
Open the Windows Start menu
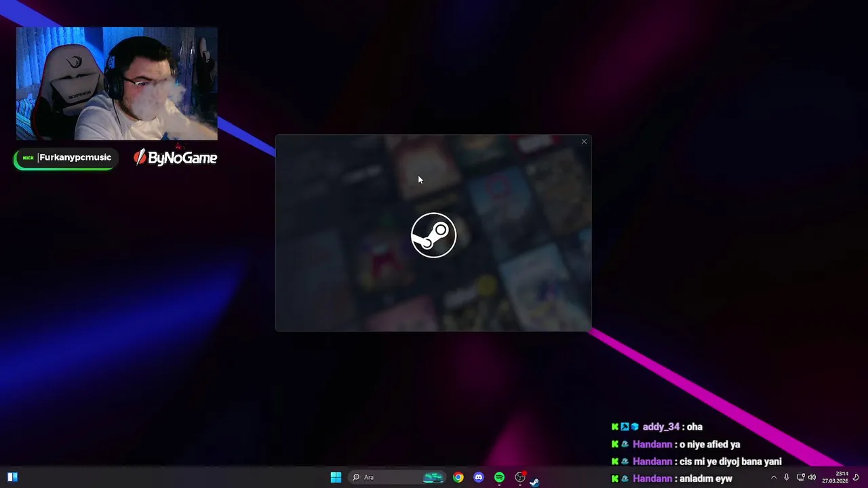(336, 477)
